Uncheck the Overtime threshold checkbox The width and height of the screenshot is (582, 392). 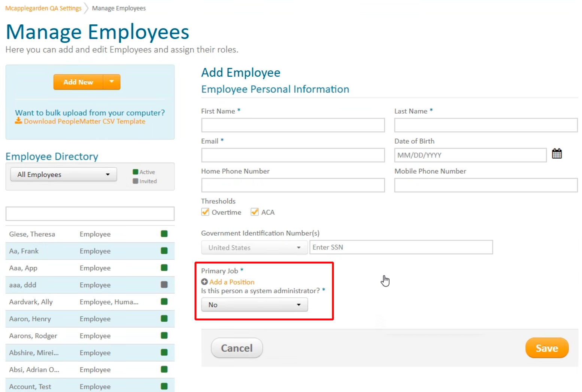[205, 212]
